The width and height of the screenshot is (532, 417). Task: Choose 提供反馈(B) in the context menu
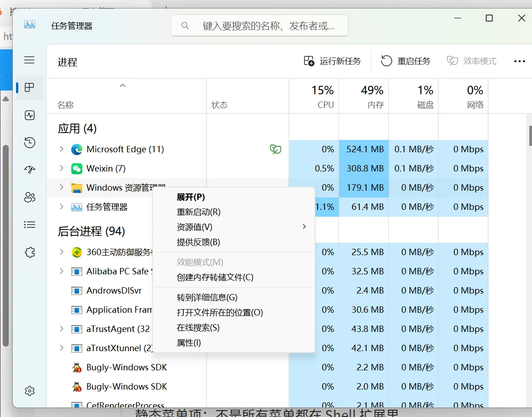[x=234, y=242]
